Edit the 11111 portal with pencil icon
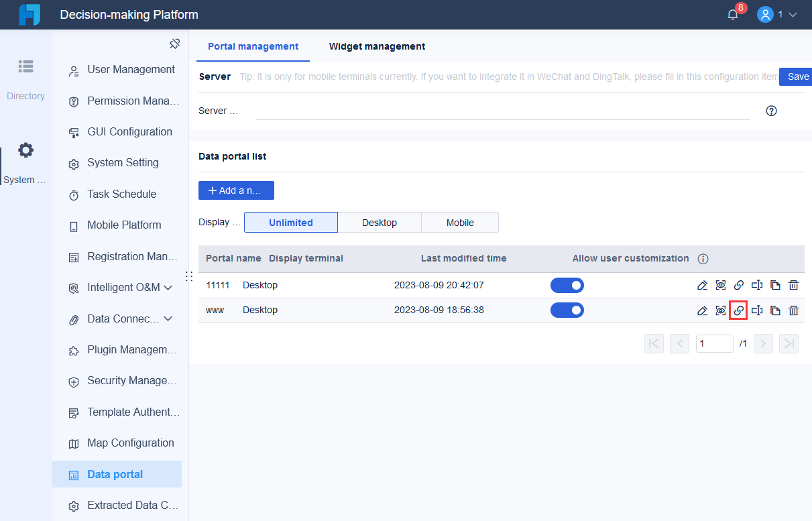 (x=702, y=286)
